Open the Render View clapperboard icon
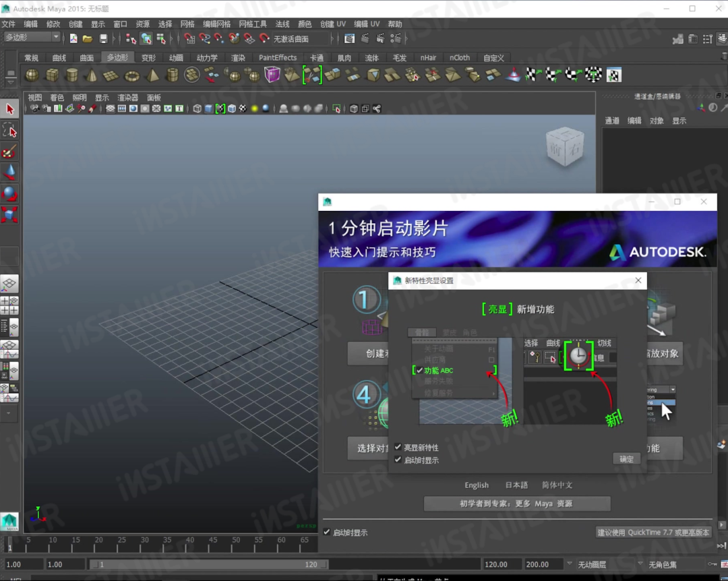Viewport: 728px width, 581px height. pyautogui.click(x=350, y=38)
